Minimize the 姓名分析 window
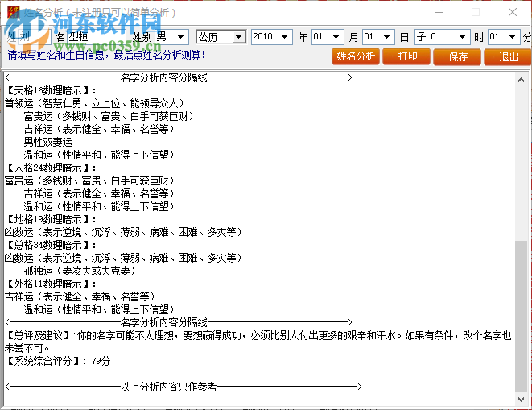The height and width of the screenshot is (410, 532). click(439, 13)
